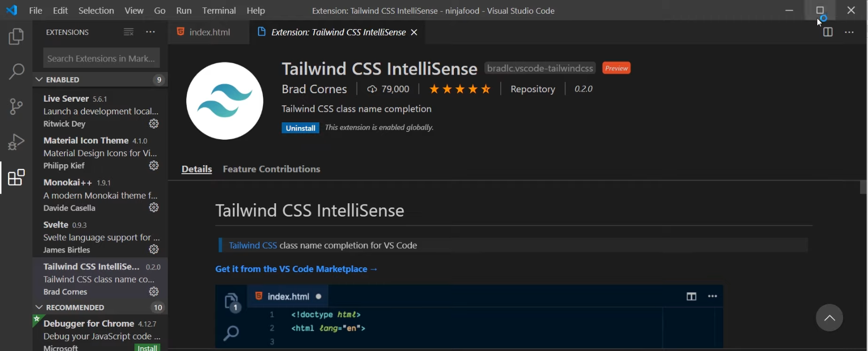Open the Selection menu

96,11
